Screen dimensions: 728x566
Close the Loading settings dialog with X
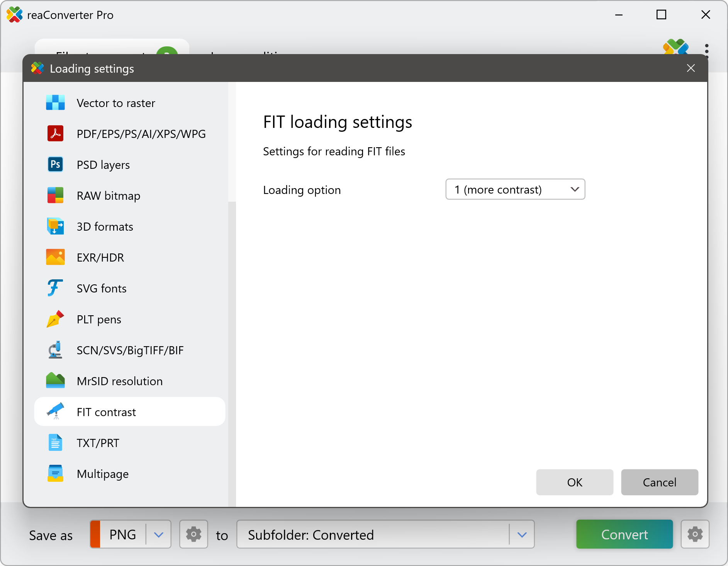(x=691, y=68)
